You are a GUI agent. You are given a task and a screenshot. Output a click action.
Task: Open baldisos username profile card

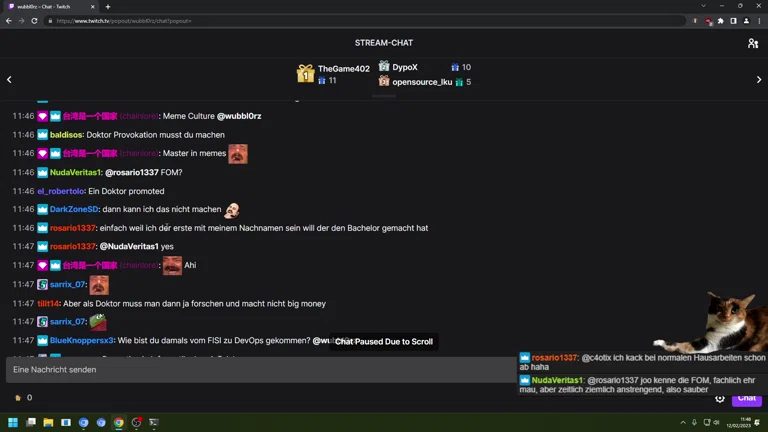point(66,135)
